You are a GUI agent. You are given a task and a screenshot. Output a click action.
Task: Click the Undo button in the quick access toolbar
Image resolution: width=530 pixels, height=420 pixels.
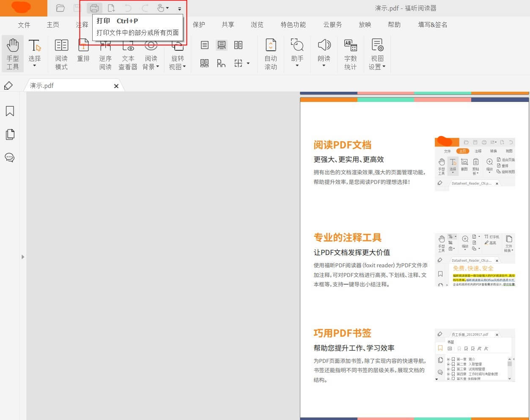[127, 8]
